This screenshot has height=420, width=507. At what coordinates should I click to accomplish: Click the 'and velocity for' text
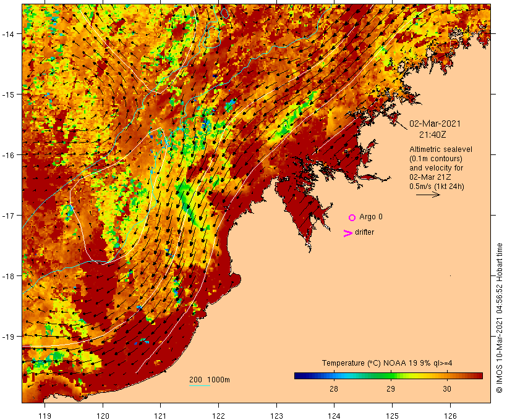coord(436,167)
